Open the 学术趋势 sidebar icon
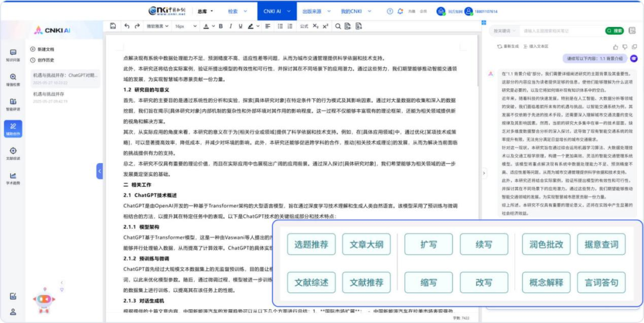The image size is (644, 323). tap(13, 179)
